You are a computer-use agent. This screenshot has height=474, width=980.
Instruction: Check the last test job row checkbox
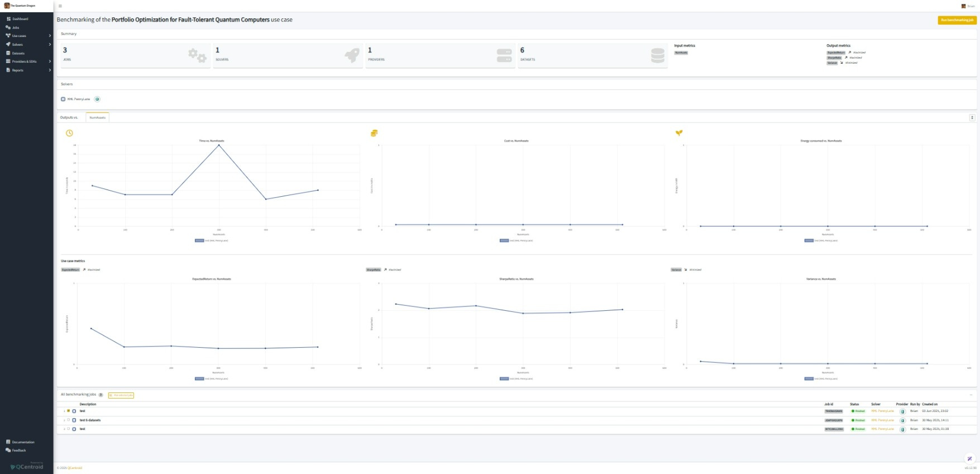pyautogui.click(x=69, y=429)
